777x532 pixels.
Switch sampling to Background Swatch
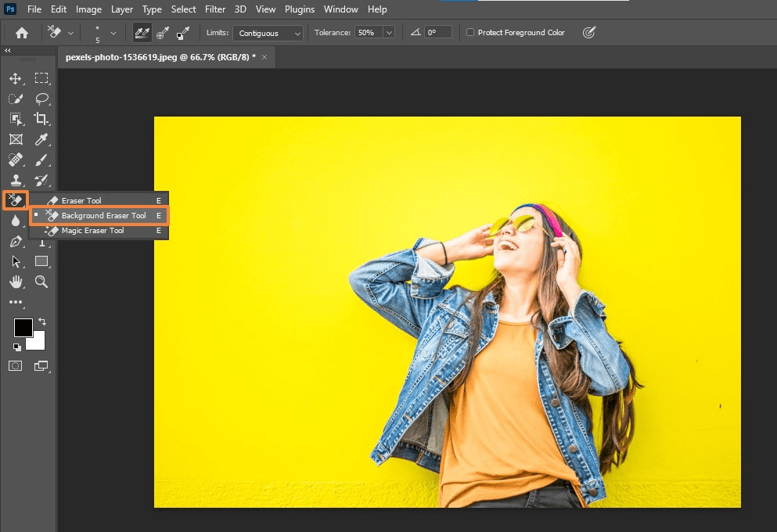182,32
